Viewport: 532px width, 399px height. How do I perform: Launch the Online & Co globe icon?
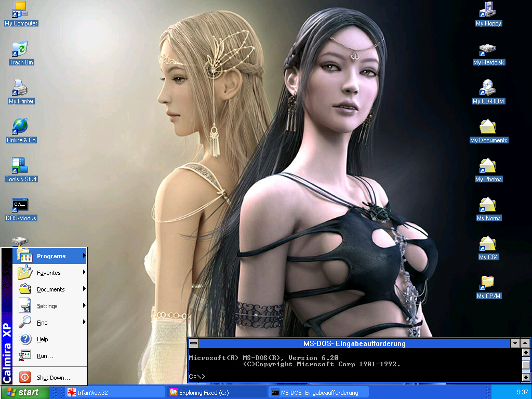21,127
